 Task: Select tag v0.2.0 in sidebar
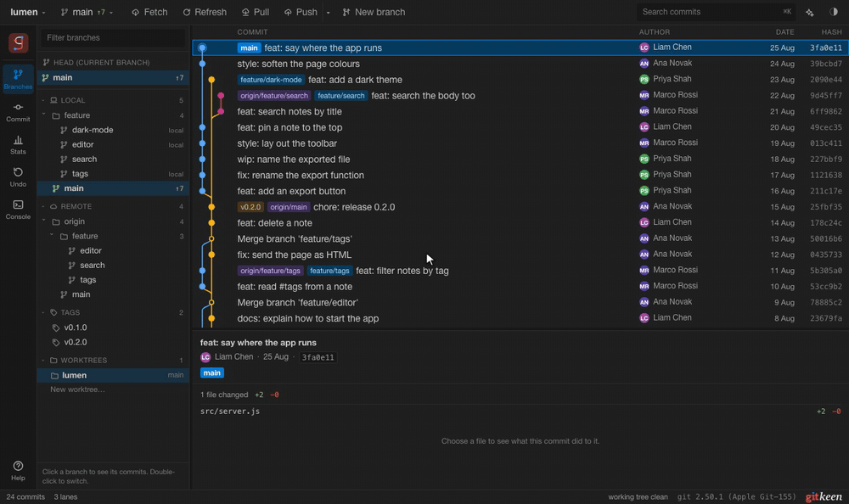(x=113, y=342)
